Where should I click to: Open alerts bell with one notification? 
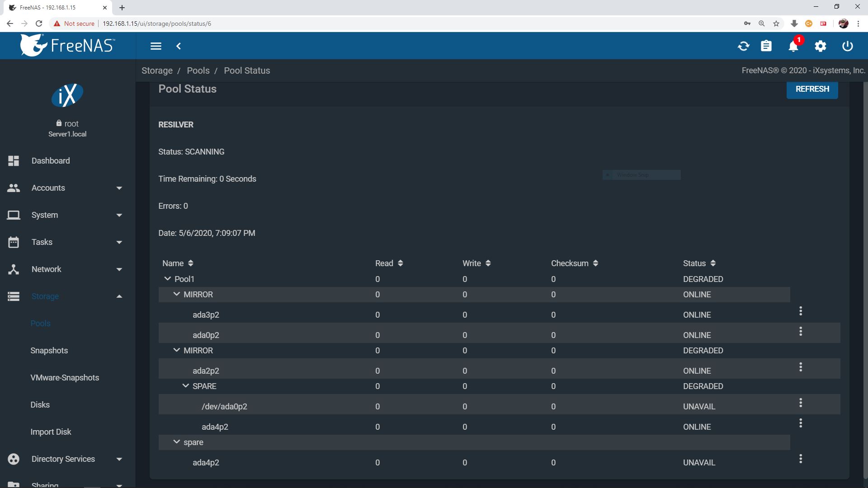click(793, 46)
